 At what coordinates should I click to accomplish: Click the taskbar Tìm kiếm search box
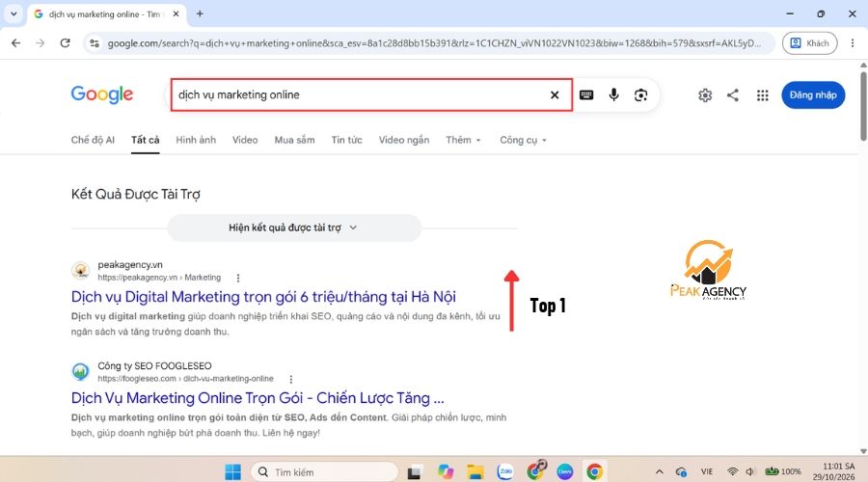tap(324, 472)
